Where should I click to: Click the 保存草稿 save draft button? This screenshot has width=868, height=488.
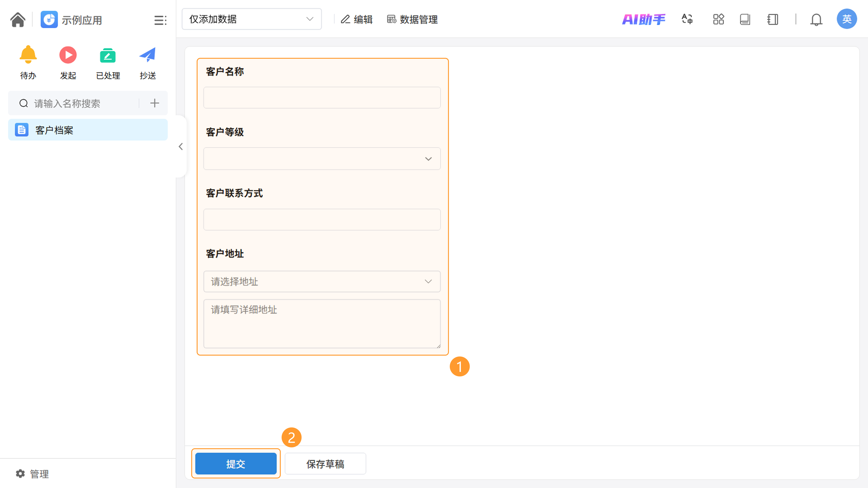coord(325,464)
